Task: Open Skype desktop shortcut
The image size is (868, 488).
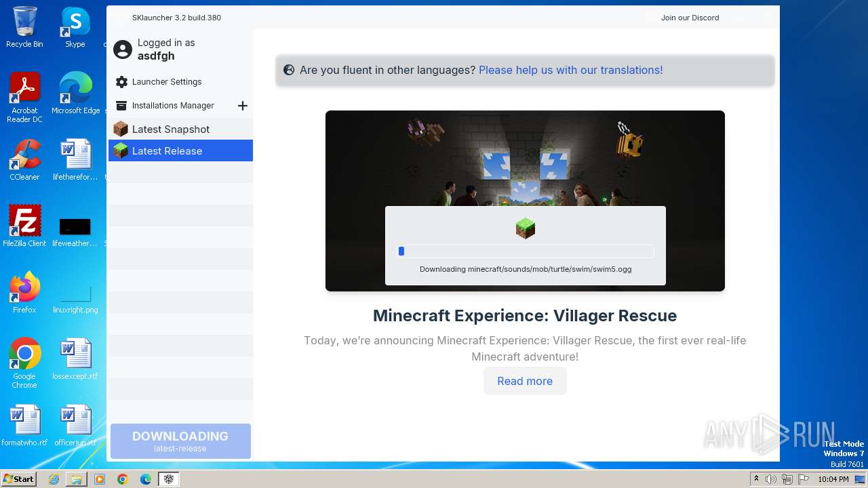Action: pyautogui.click(x=75, y=27)
